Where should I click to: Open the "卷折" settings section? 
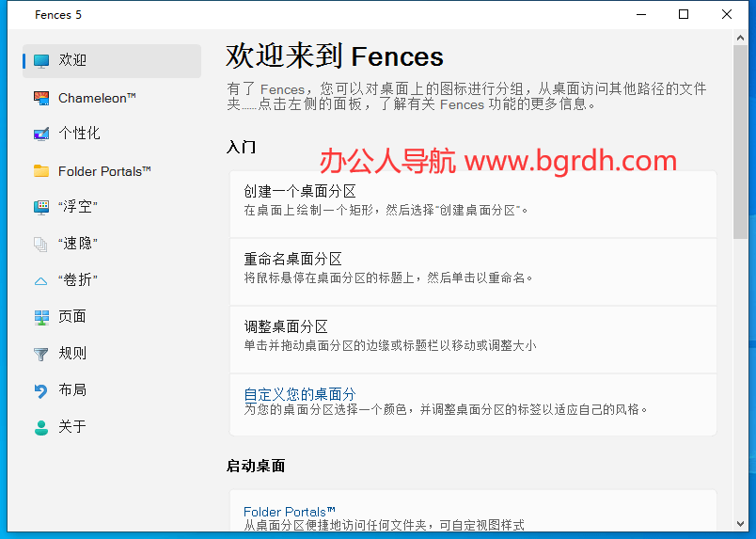point(112,280)
